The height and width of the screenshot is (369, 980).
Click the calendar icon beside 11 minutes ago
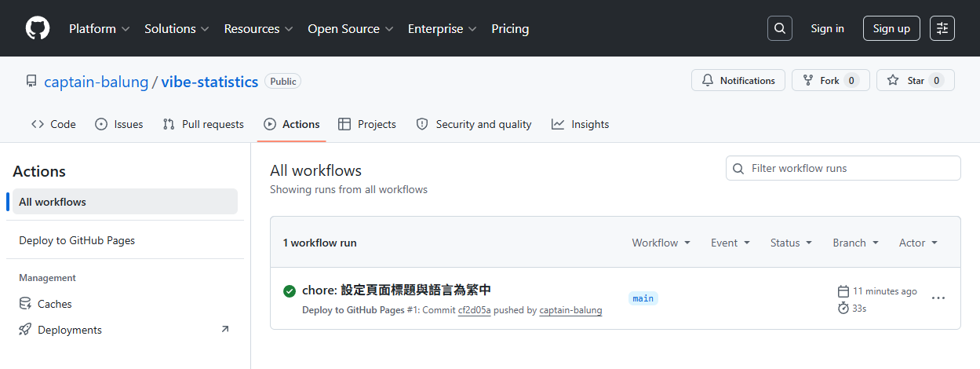point(843,291)
